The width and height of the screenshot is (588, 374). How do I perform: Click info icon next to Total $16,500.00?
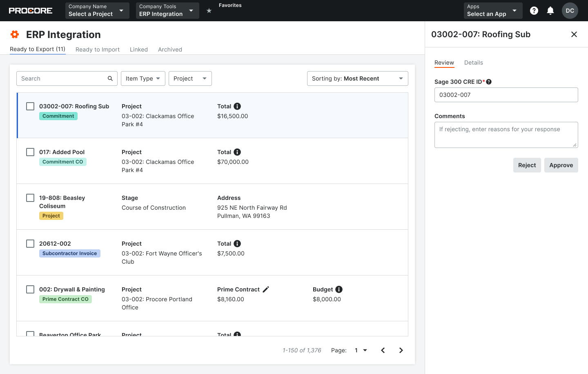click(237, 106)
